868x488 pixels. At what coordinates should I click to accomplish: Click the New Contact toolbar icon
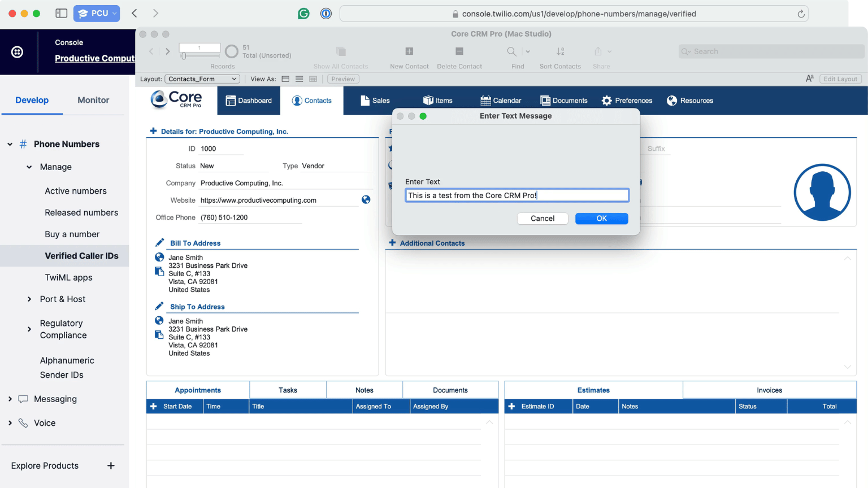(x=409, y=51)
